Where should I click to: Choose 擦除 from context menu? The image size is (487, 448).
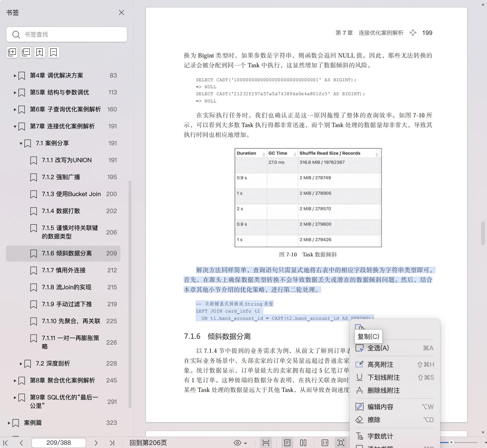[395, 420]
